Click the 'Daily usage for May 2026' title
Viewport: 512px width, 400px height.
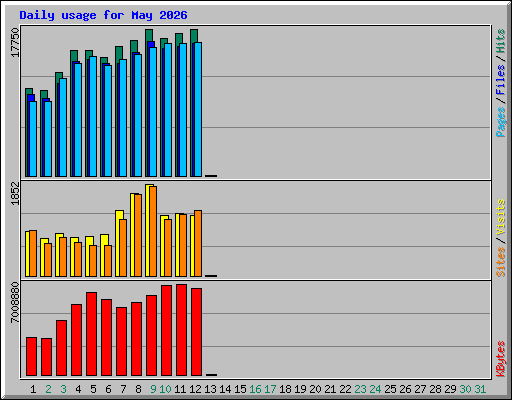point(103,15)
